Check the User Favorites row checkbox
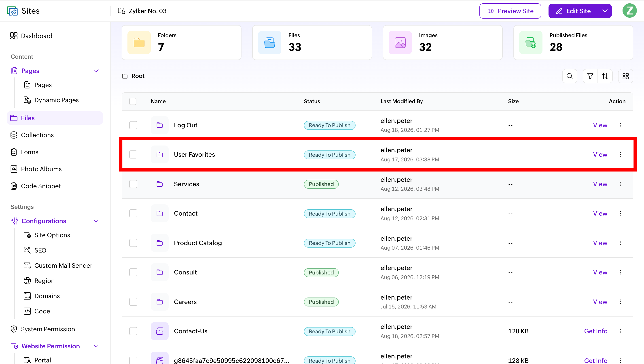This screenshot has width=644, height=364. point(133,154)
